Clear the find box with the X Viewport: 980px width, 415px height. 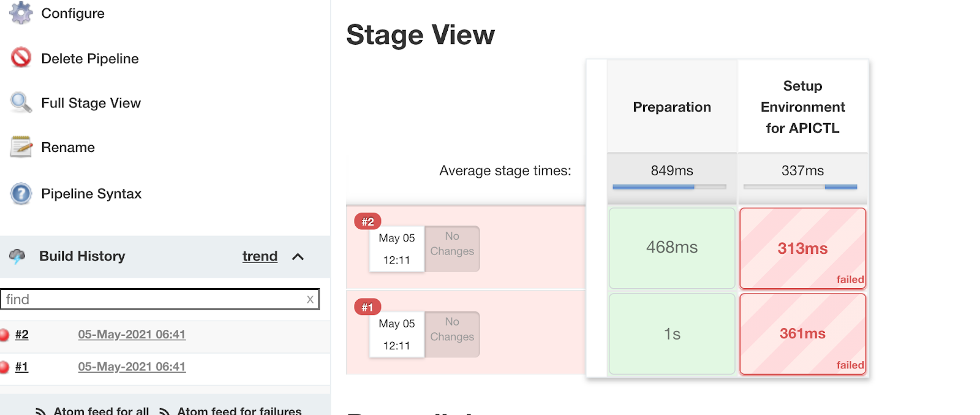pos(311,299)
